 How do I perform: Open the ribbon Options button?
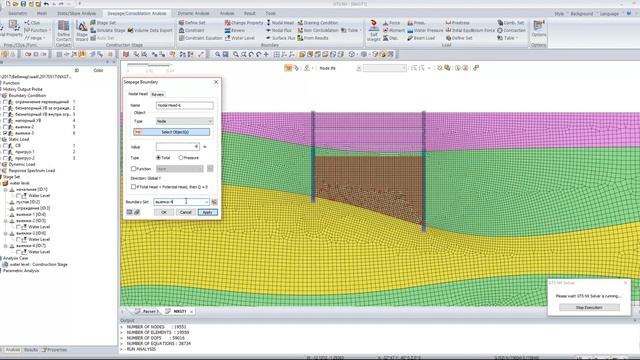coord(539,29)
